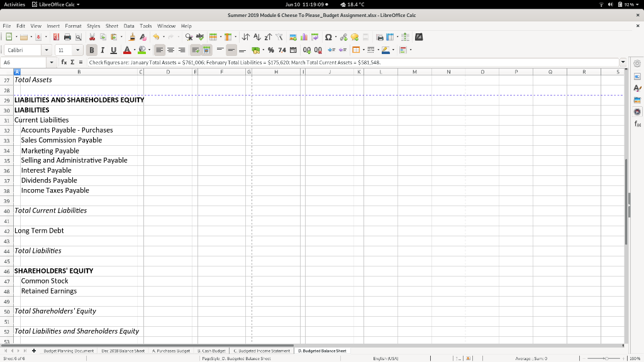
Task: Open the Gallery sidebar panel
Action: click(636, 99)
